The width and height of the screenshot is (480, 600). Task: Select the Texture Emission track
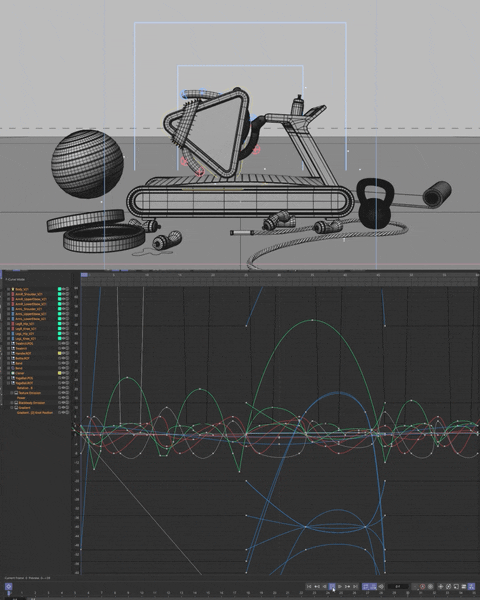pos(30,393)
